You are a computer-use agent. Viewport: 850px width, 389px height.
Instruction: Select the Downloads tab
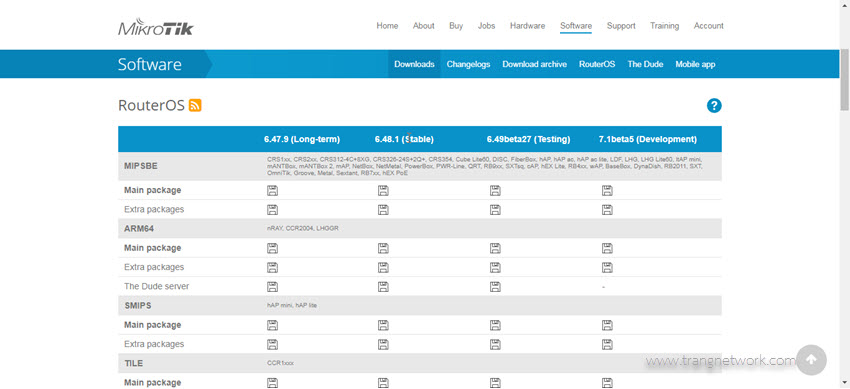(414, 64)
